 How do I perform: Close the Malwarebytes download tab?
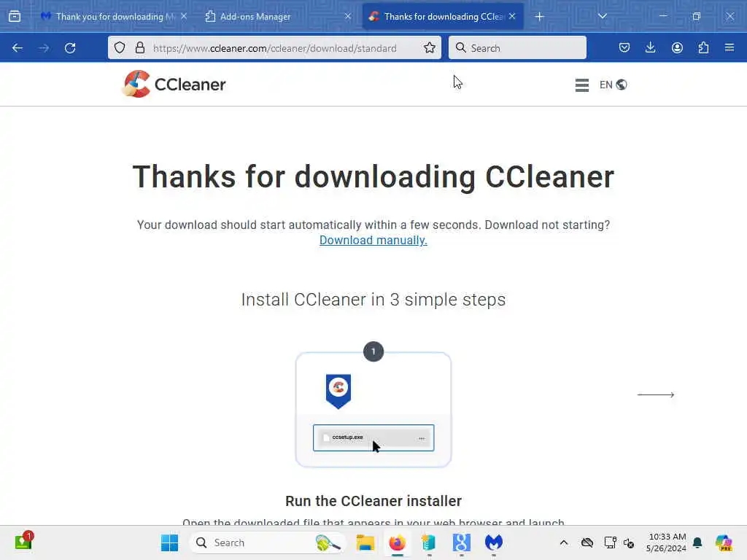[x=184, y=16]
